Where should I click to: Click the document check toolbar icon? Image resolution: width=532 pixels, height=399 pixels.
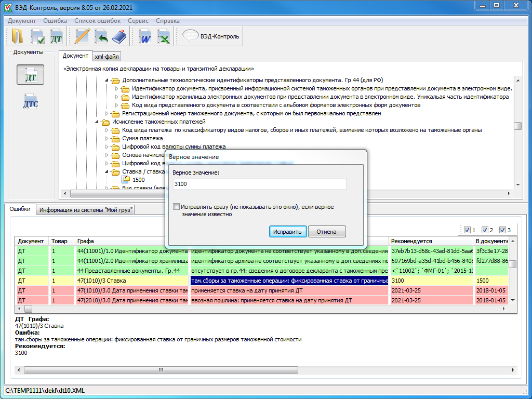(x=37, y=36)
